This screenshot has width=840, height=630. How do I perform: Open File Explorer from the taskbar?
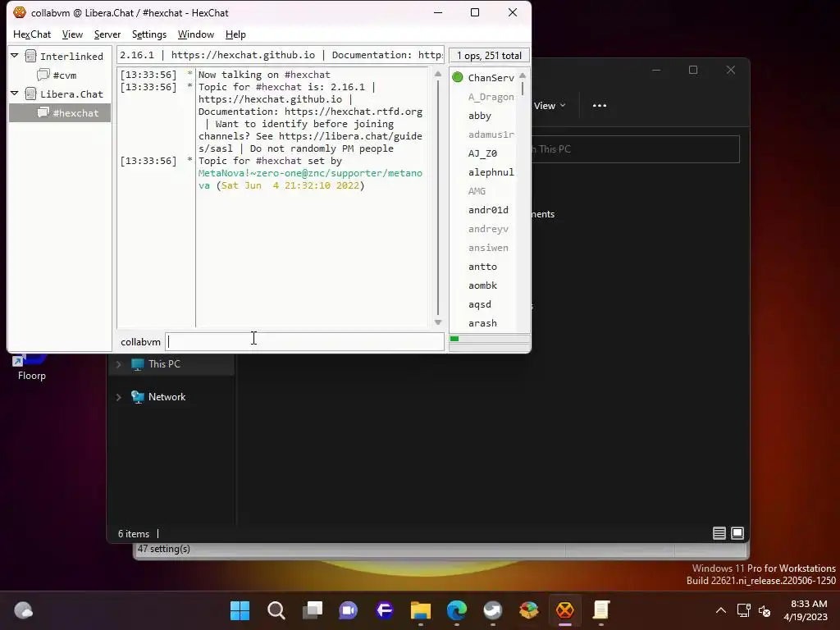[421, 610]
